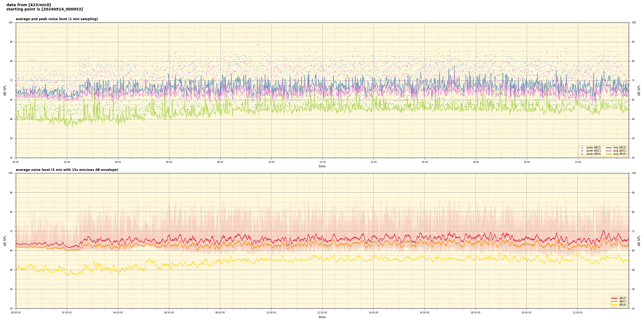Screen dimensions: 644x322
Task: Select the avg dB(A) legend line
Action: tap(609, 154)
